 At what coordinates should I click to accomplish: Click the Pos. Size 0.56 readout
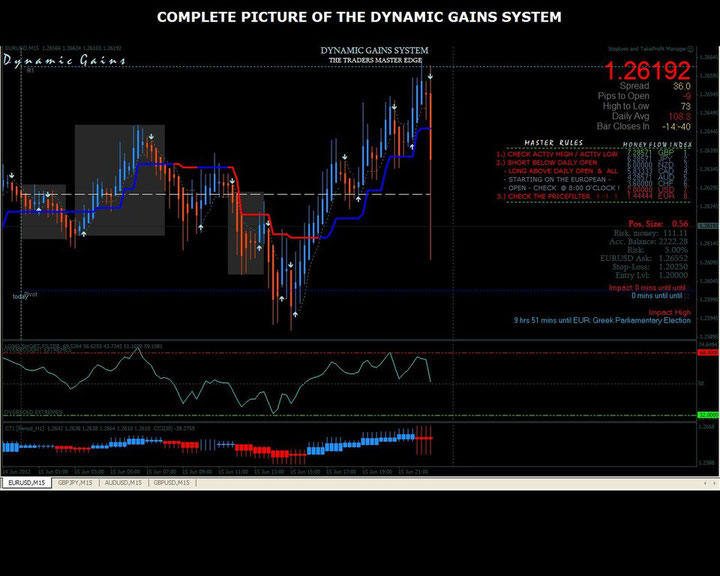click(x=658, y=224)
